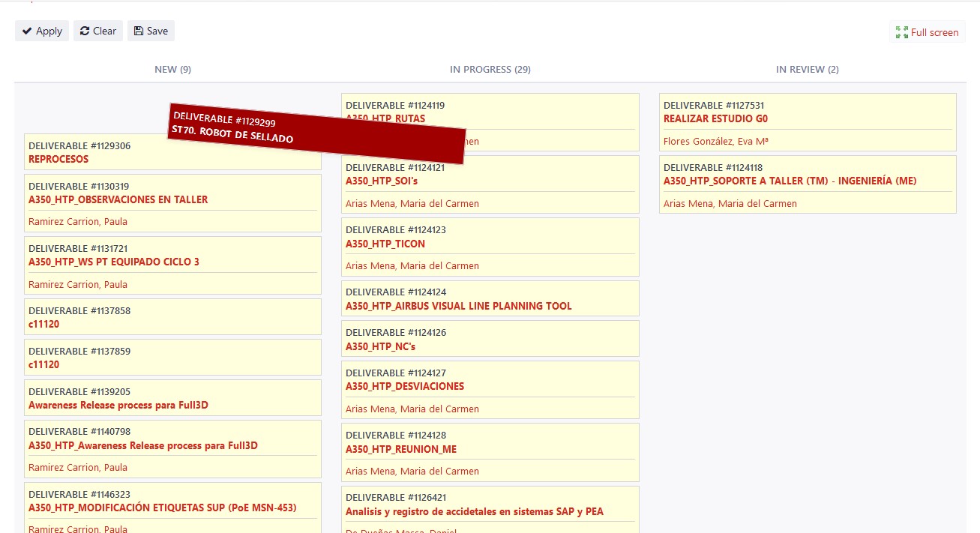This screenshot has width=980, height=533.
Task: Open the Full screen link
Action: click(934, 32)
